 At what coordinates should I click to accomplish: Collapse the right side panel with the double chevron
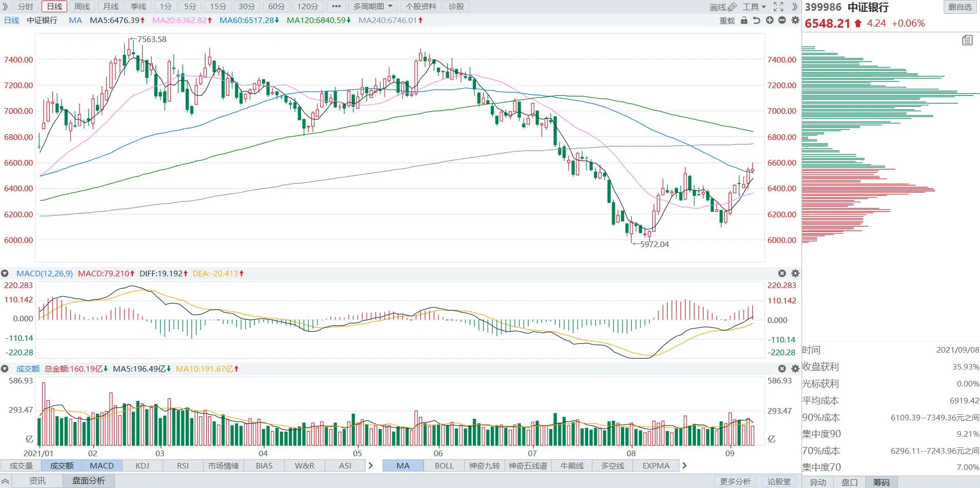click(795, 7)
